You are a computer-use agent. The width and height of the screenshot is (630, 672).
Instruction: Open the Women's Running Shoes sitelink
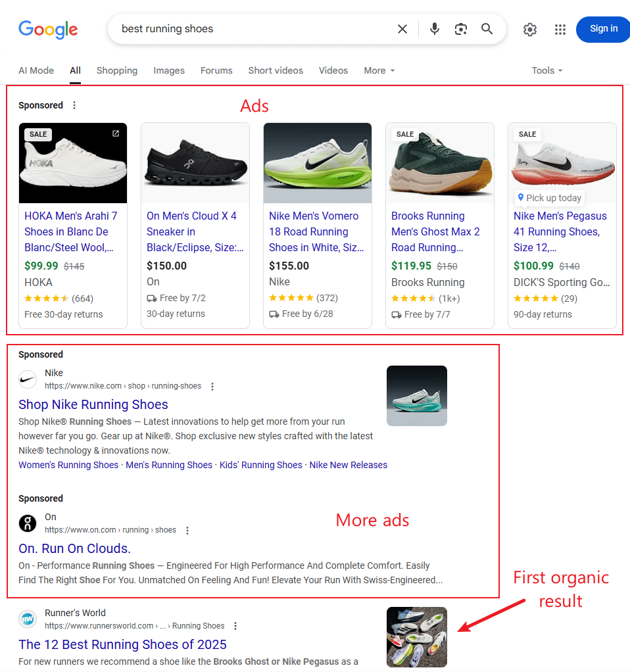[x=68, y=464]
